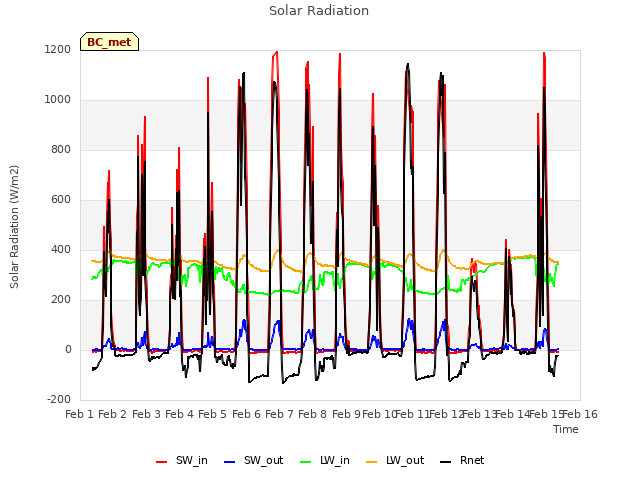Click the Feb 8 x-axis tick label
The image size is (640, 480).
(x=312, y=414)
